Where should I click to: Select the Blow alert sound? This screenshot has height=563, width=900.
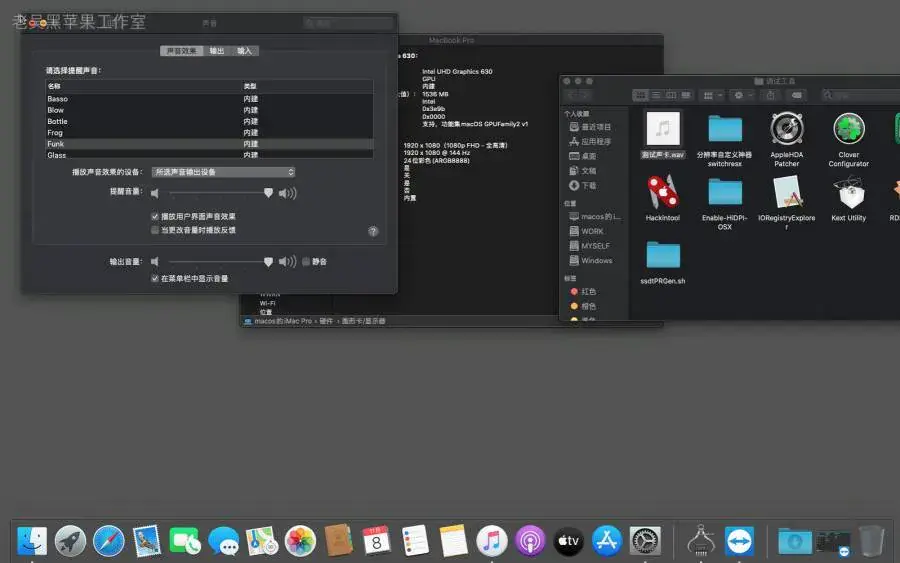coord(210,110)
